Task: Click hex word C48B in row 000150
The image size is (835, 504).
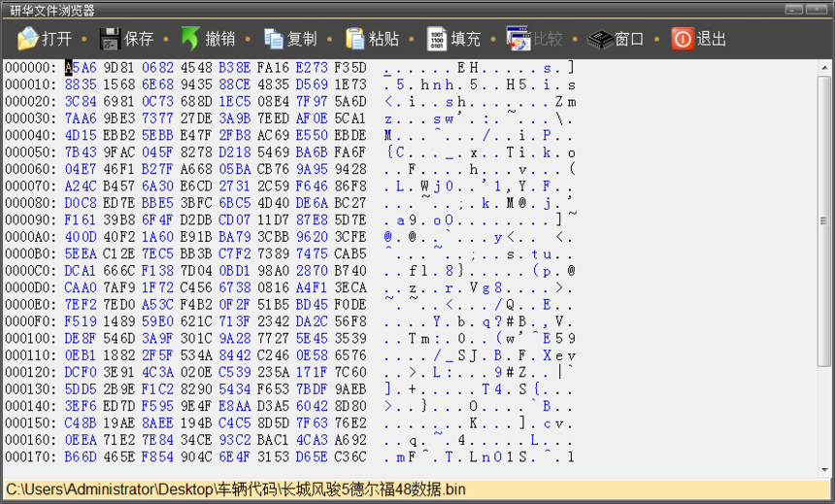Action: [81, 423]
